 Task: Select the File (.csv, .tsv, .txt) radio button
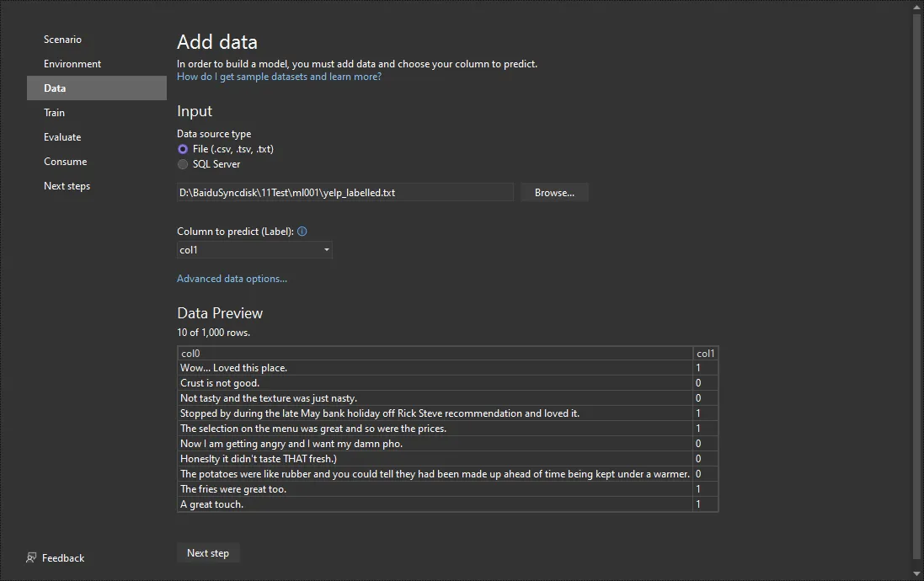tap(183, 149)
